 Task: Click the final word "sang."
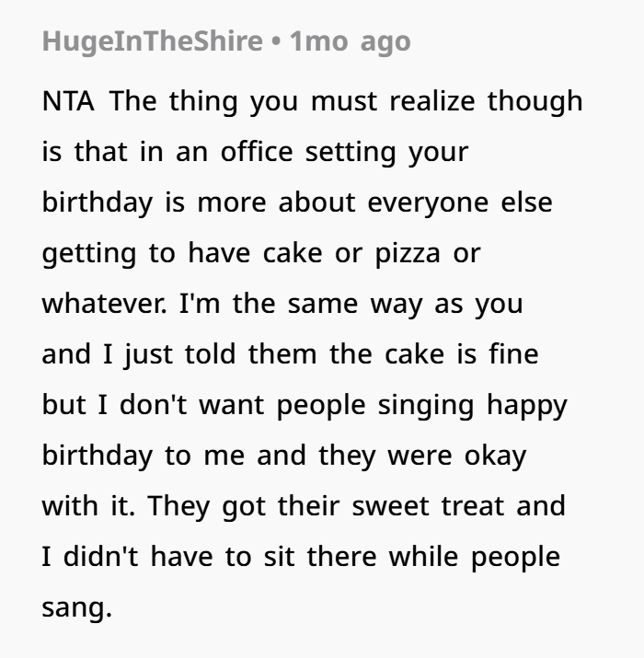tap(77, 608)
